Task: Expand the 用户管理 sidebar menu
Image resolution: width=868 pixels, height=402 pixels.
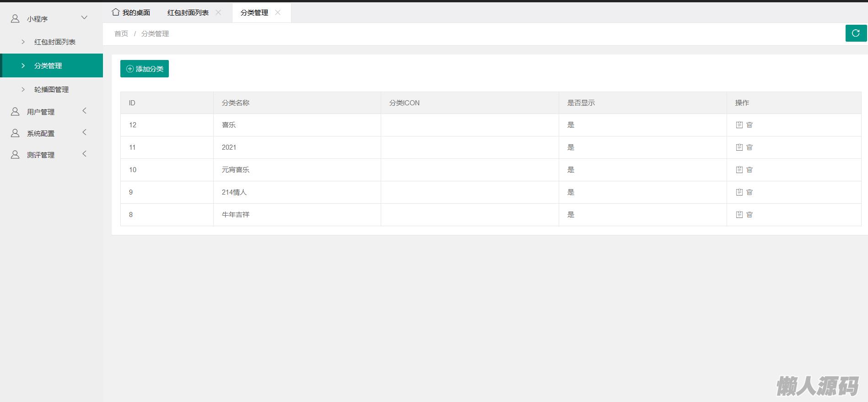Action: coord(84,111)
